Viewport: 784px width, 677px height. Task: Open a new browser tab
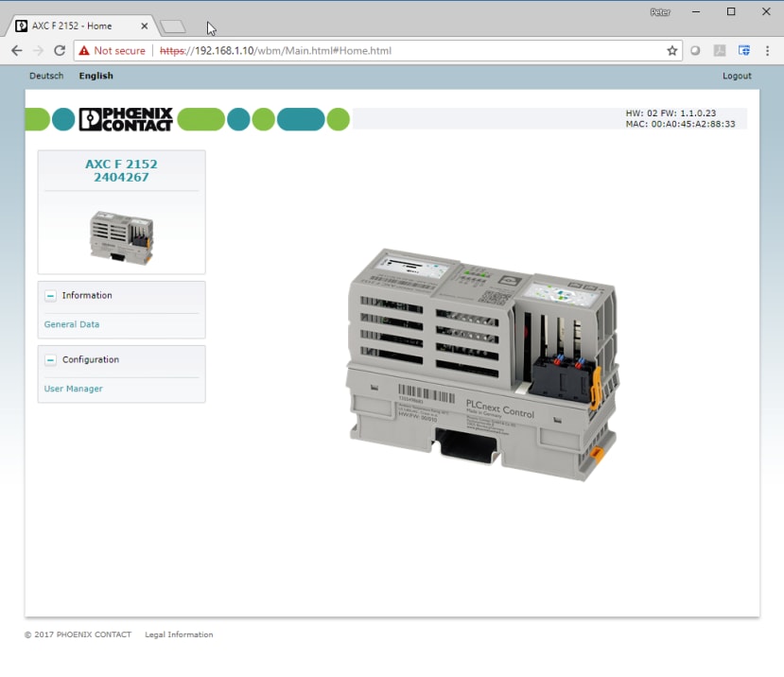tap(173, 26)
